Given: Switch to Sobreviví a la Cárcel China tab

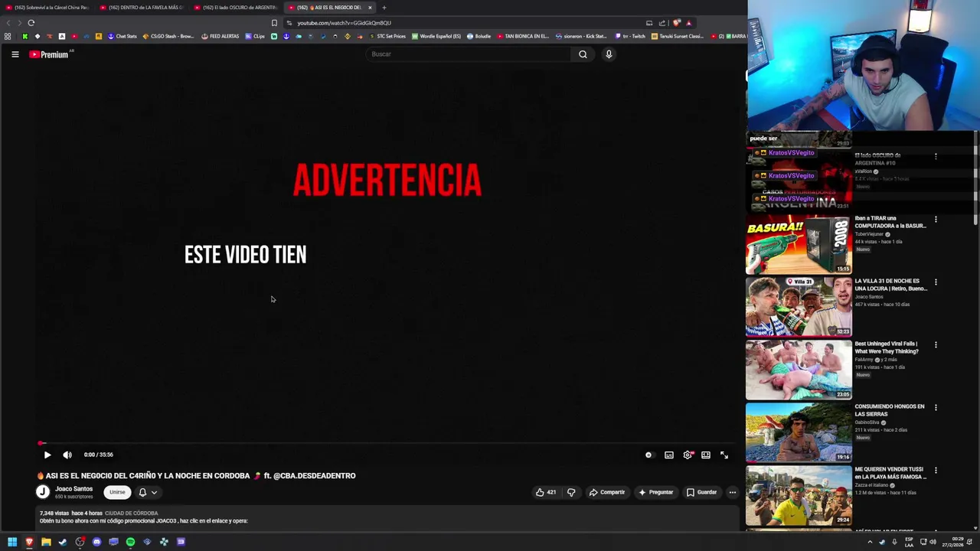Looking at the screenshot, I should [47, 8].
